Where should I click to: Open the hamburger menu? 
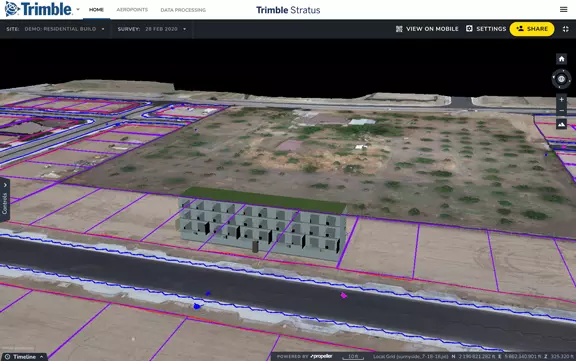(x=564, y=10)
